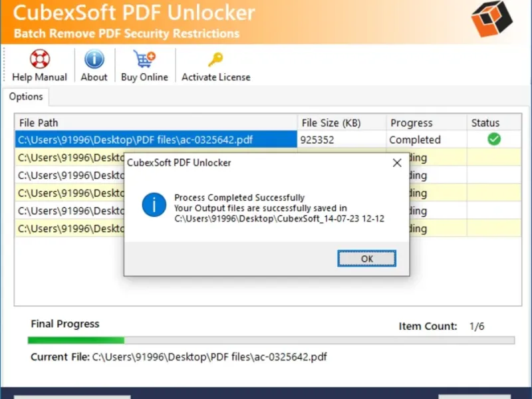Open Buy Online shopping cart icon
532x399 pixels.
click(144, 59)
